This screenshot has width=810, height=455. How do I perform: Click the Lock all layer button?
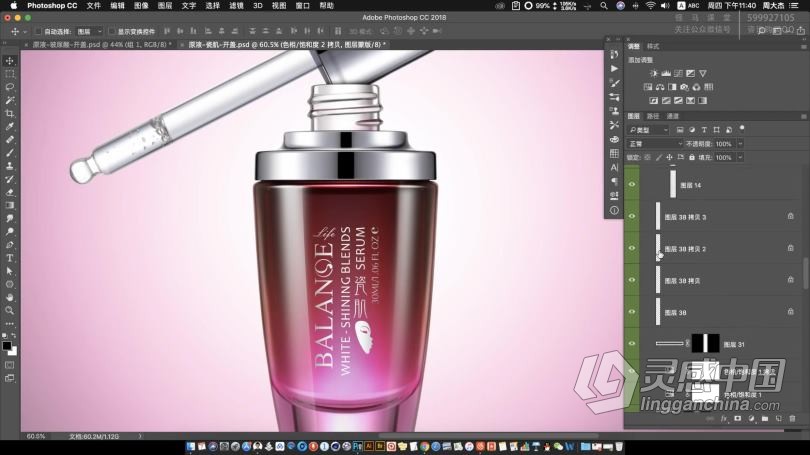(692, 158)
